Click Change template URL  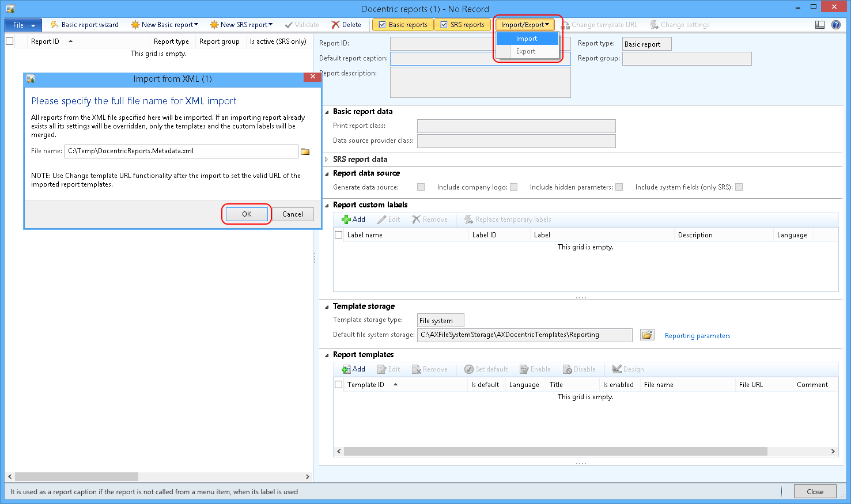[x=599, y=25]
